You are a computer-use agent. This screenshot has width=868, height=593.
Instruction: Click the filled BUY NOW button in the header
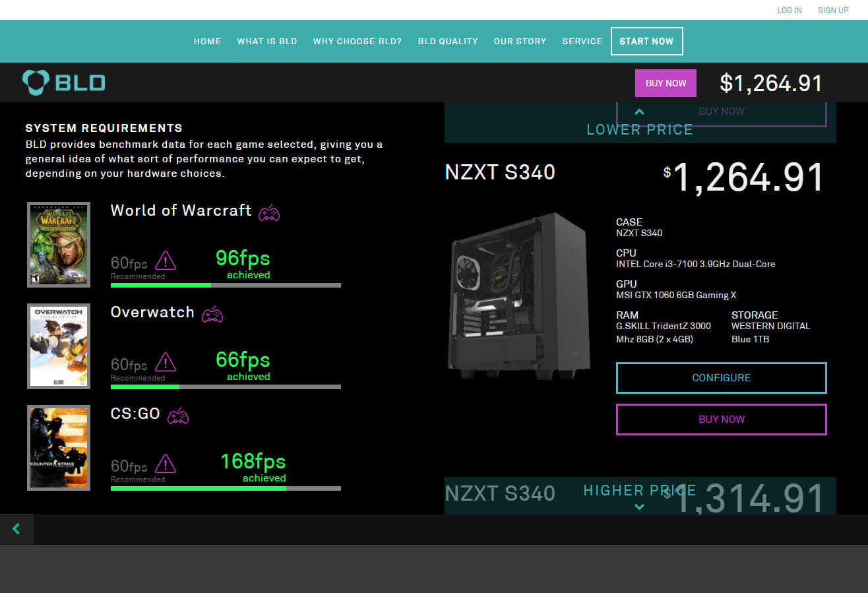666,83
